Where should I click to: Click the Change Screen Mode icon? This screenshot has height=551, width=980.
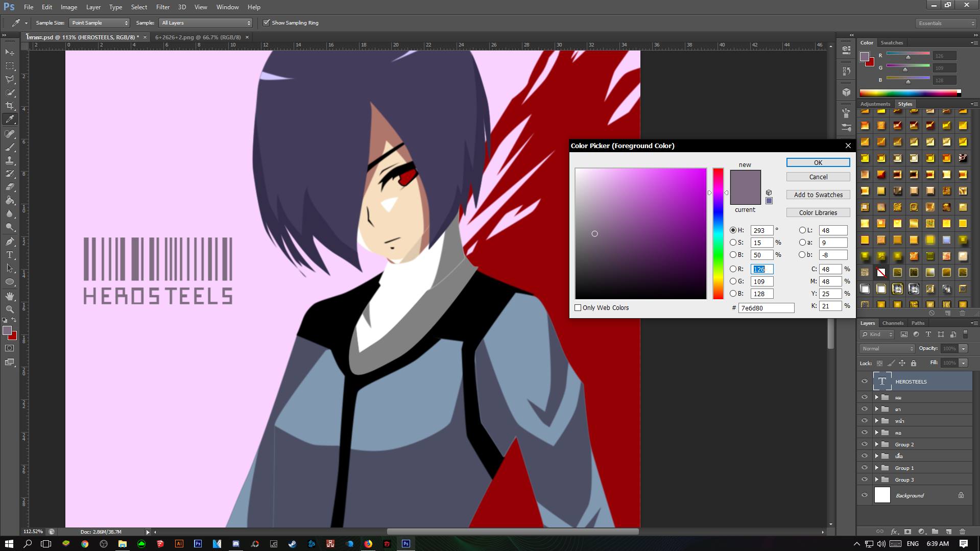tap(10, 362)
